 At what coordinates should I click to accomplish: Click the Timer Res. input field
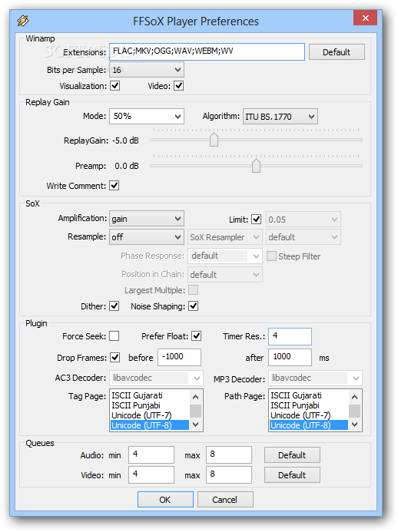290,336
